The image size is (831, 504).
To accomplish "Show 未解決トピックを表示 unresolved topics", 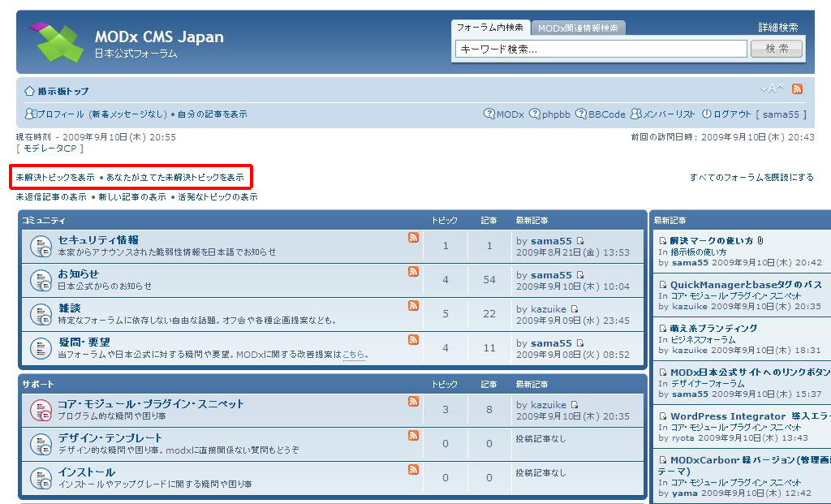I will [x=55, y=177].
